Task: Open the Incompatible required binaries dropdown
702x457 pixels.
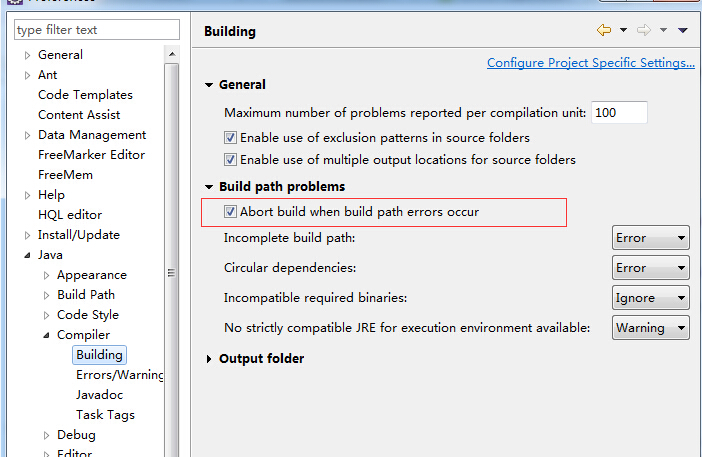Action: pyautogui.click(x=651, y=298)
